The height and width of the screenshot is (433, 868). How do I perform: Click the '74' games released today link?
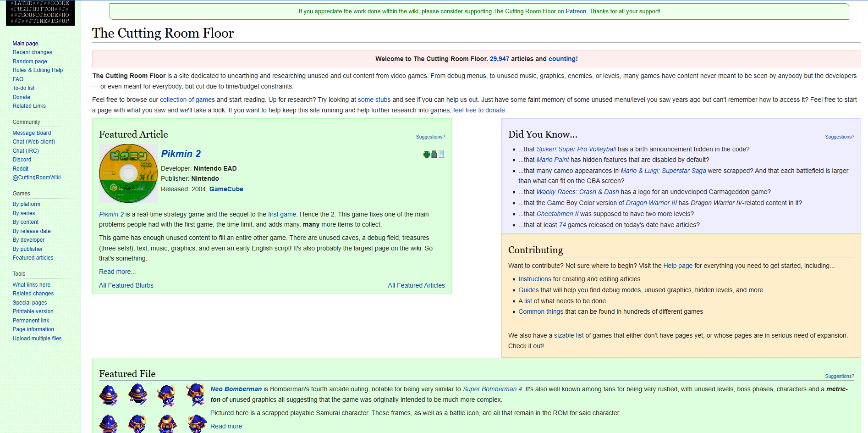click(x=562, y=225)
